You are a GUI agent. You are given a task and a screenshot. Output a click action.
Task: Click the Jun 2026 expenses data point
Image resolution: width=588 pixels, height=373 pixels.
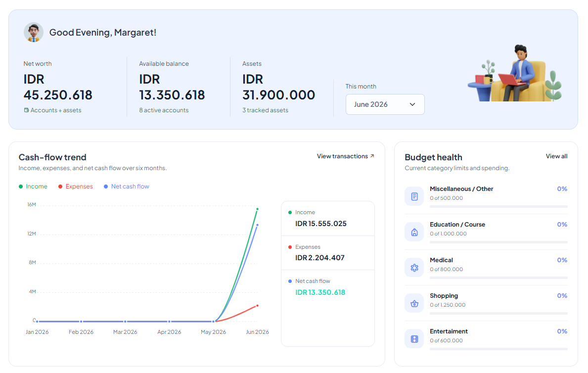257,305
